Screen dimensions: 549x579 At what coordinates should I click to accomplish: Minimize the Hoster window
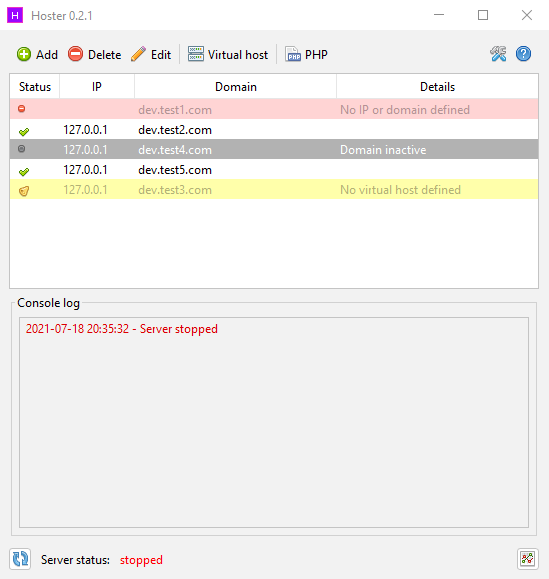tap(439, 15)
